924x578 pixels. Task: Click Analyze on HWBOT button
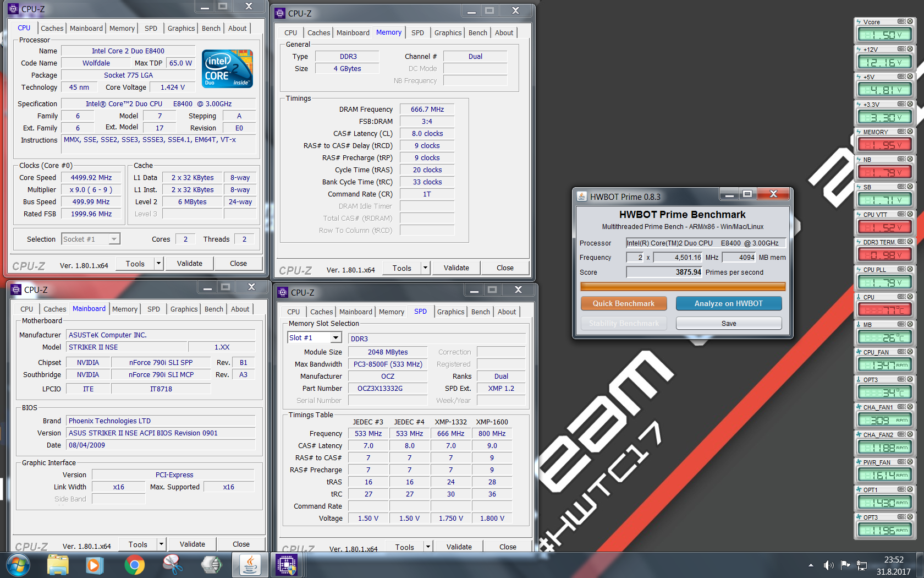tap(729, 304)
